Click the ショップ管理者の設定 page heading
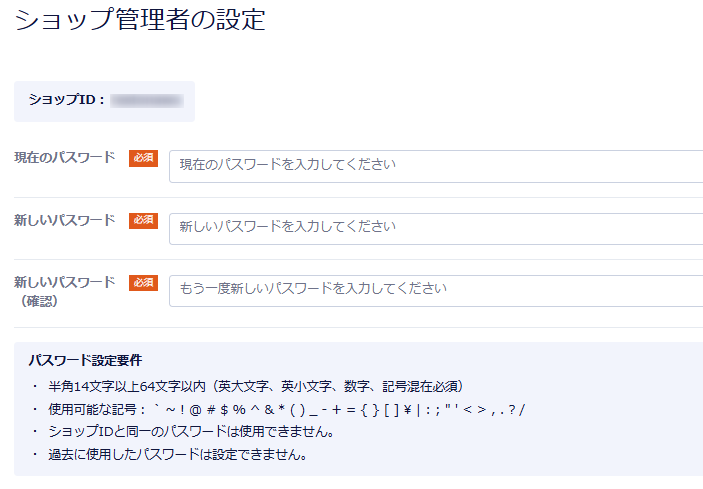 [140, 19]
